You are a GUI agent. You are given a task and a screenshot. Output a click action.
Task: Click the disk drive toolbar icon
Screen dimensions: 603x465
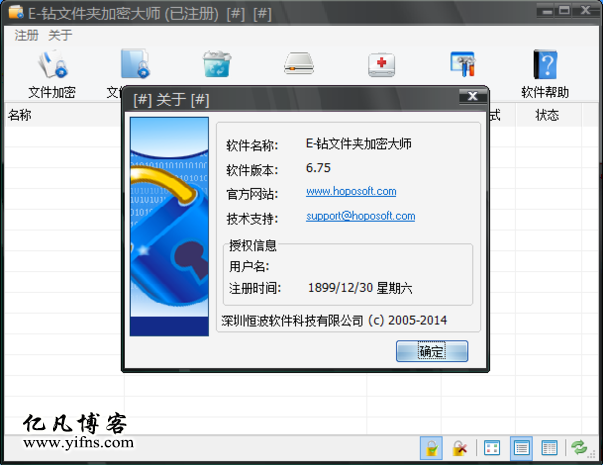click(x=299, y=65)
